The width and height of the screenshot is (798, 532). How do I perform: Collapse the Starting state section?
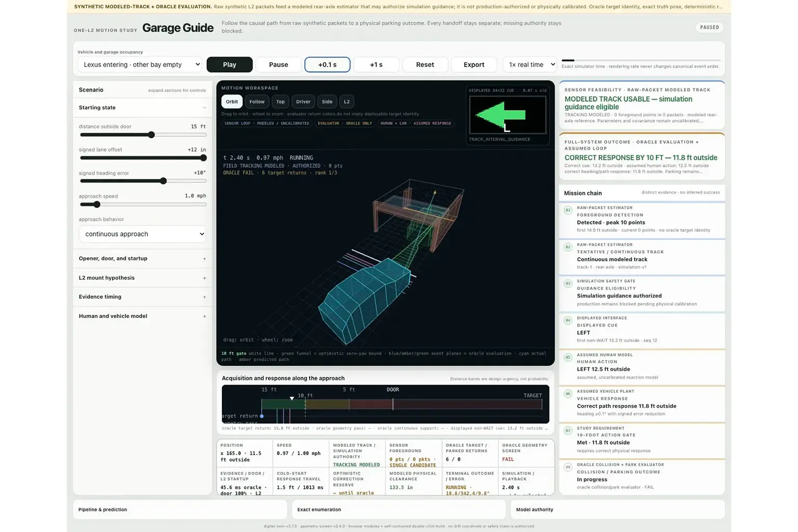click(x=142, y=108)
